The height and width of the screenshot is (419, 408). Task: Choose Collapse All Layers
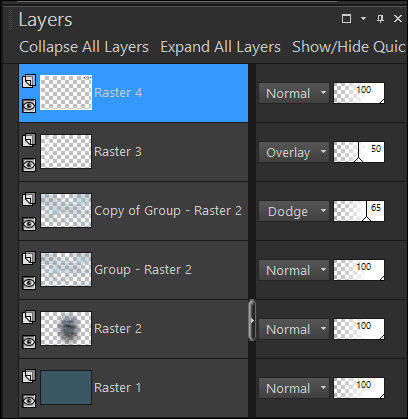pyautogui.click(x=84, y=47)
